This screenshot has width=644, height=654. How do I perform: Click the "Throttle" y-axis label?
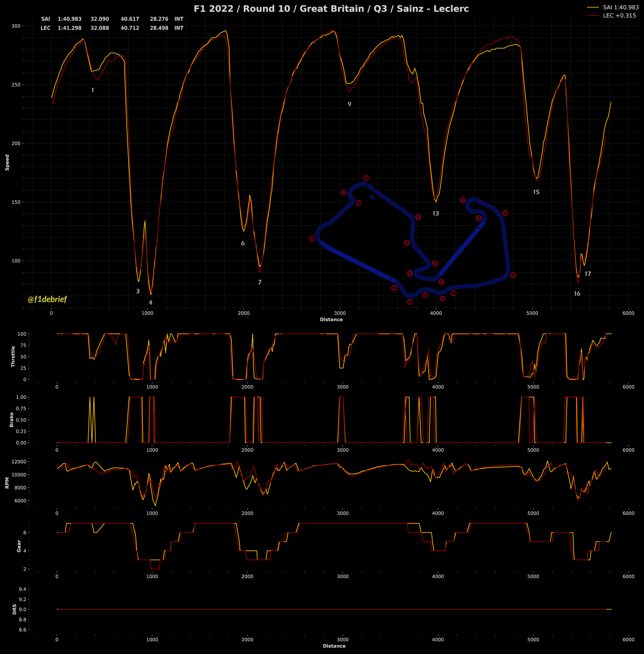[13, 357]
